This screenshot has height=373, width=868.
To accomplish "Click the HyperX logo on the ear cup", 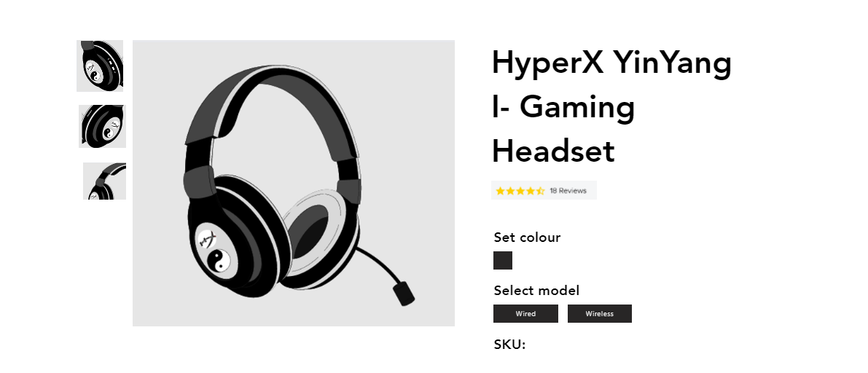I will coord(208,237).
